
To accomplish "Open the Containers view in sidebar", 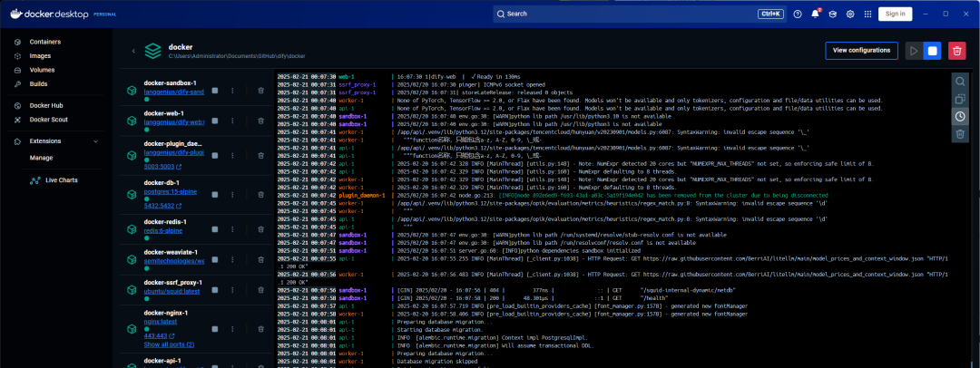I will pos(44,42).
